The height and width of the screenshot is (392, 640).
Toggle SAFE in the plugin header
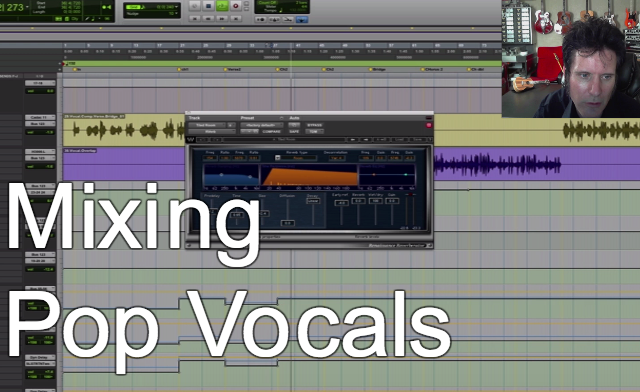pyautogui.click(x=294, y=131)
